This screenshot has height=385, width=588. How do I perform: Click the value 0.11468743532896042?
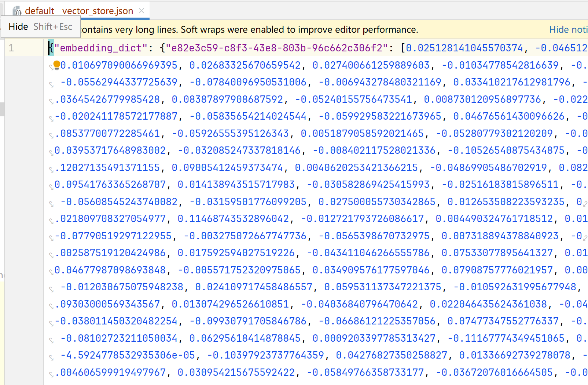tap(234, 219)
